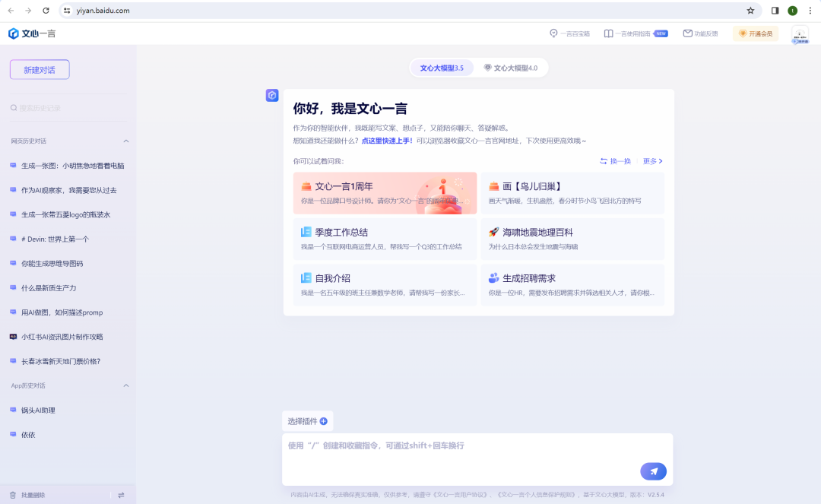This screenshot has width=821, height=504.
Task: Reload the page with browser refresh
Action: 46,11
